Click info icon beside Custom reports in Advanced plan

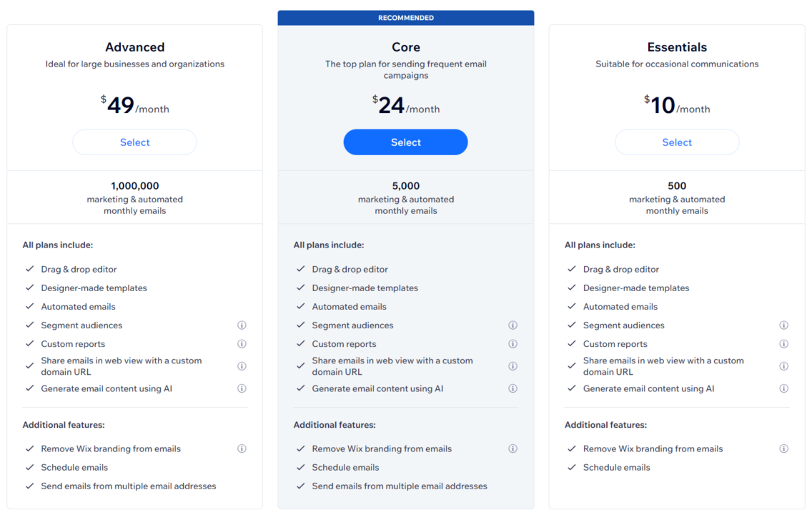click(x=242, y=344)
